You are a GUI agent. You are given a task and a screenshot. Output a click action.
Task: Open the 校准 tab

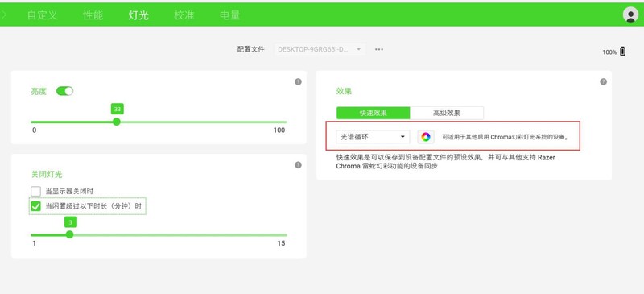coord(184,15)
